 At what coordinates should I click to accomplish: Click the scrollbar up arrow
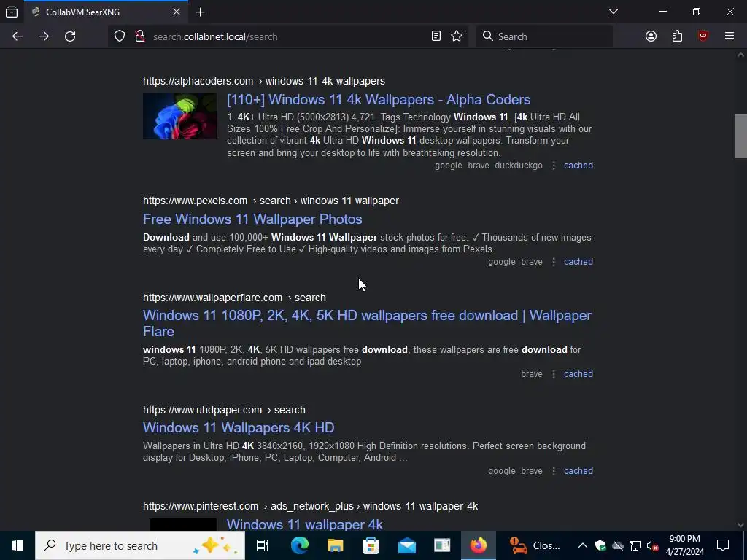740,55
